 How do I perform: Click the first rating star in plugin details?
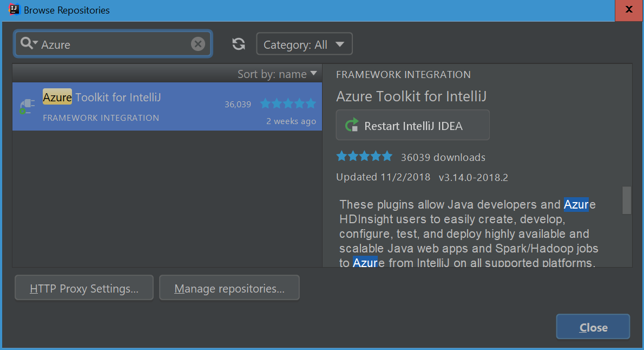click(341, 155)
